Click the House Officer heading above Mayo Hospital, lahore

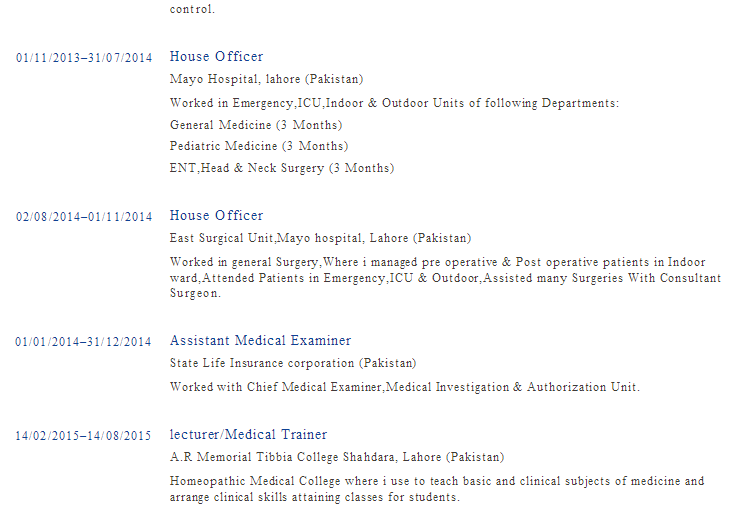coord(216,57)
